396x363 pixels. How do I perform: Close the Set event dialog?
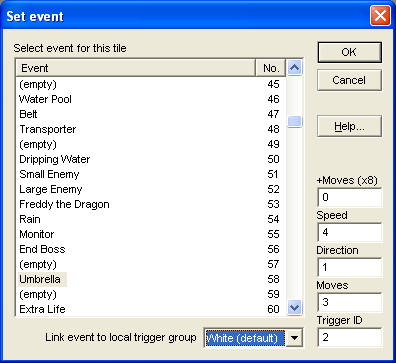coord(380,16)
